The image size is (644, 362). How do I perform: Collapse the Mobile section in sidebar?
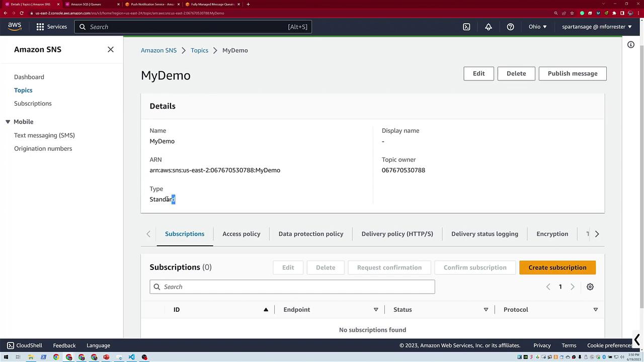[x=8, y=122]
